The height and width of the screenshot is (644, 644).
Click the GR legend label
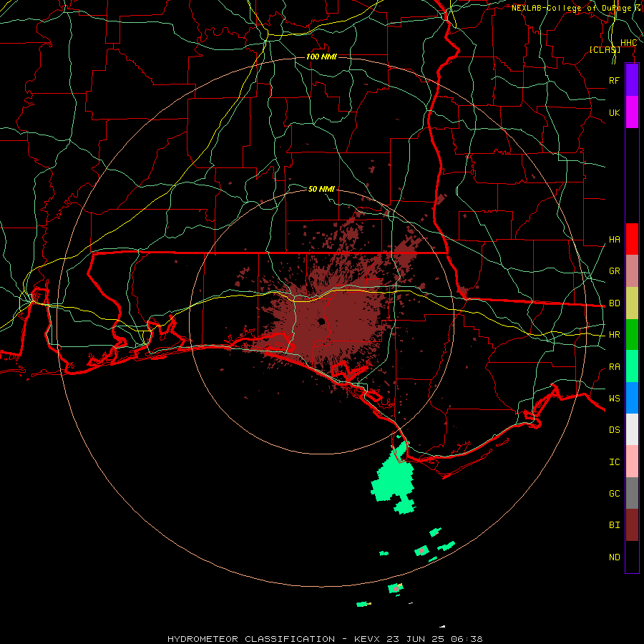[614, 271]
